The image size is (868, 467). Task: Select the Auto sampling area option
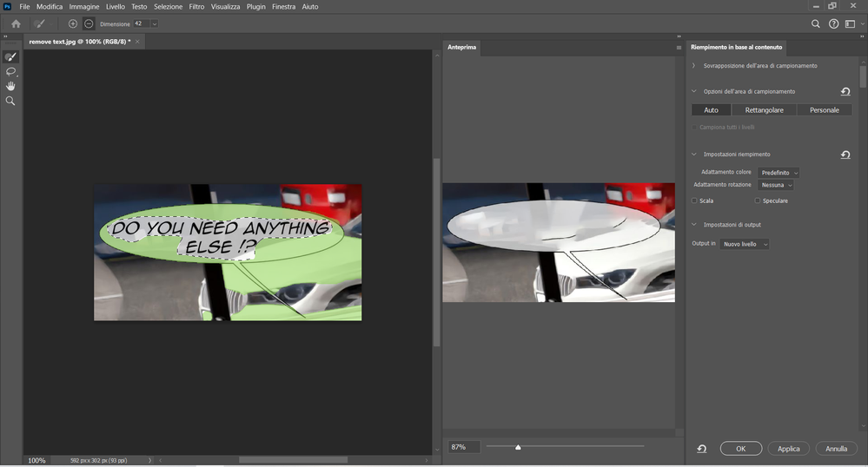pyautogui.click(x=711, y=110)
